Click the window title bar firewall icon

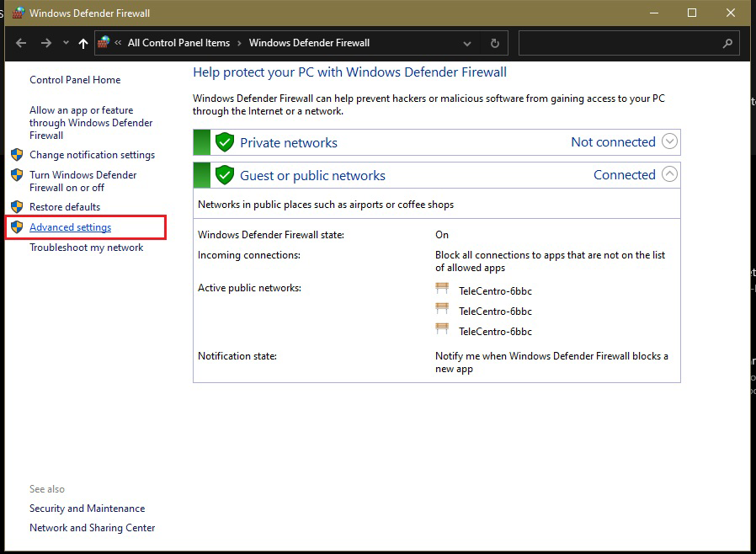18,13
